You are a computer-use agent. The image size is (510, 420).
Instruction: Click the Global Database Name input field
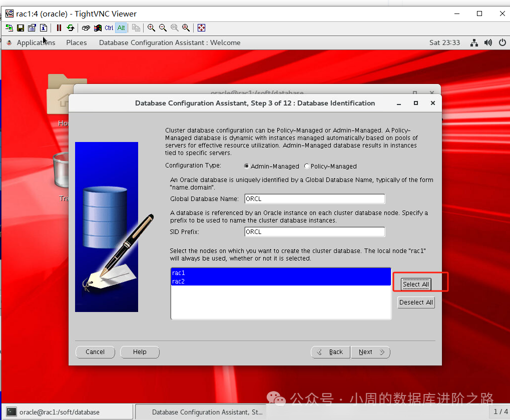[314, 199]
